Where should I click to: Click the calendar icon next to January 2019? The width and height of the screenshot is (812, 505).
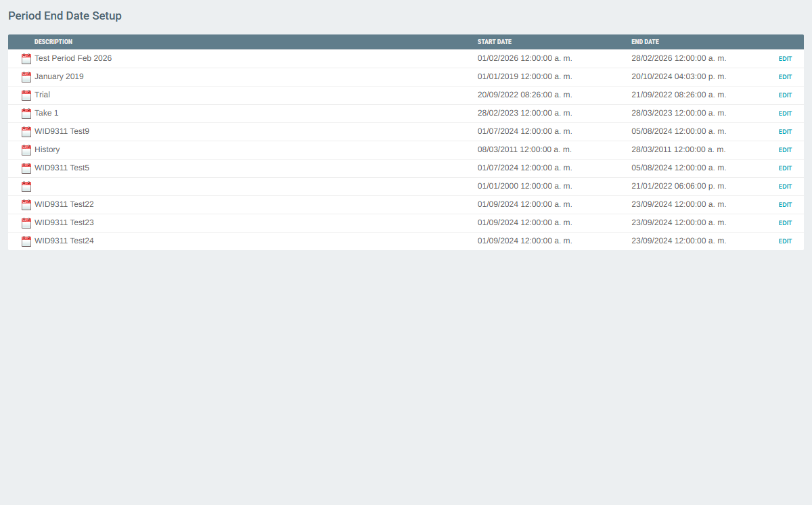click(x=26, y=77)
